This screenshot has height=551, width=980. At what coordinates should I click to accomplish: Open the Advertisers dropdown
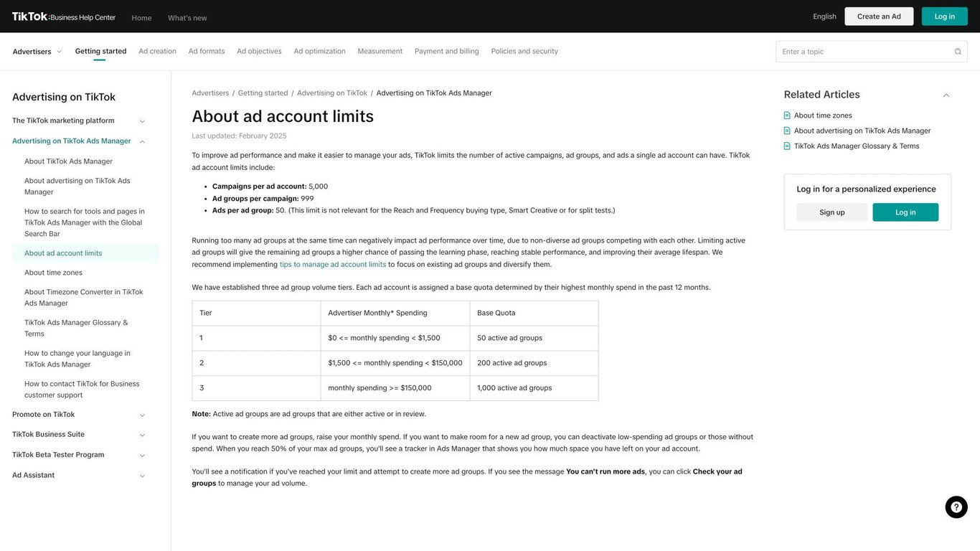click(x=37, y=52)
